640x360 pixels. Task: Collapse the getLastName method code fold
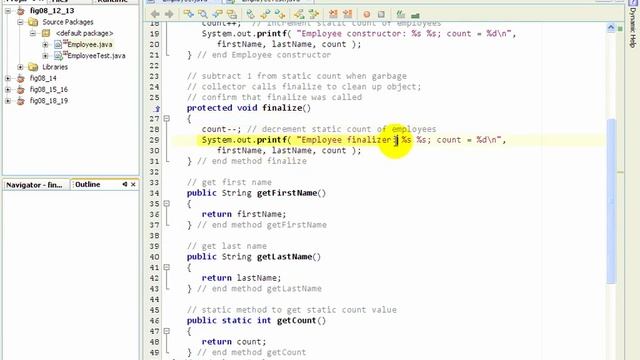167,267
